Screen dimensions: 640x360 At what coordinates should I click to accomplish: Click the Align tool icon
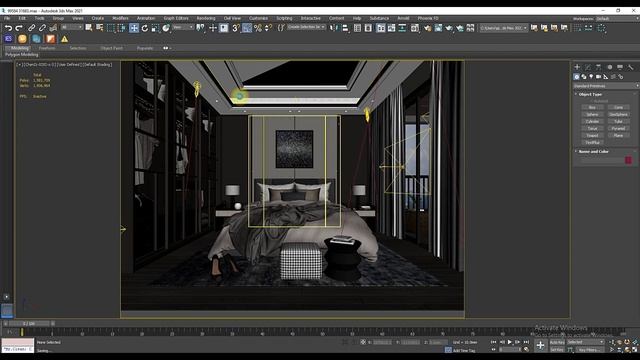click(x=345, y=28)
